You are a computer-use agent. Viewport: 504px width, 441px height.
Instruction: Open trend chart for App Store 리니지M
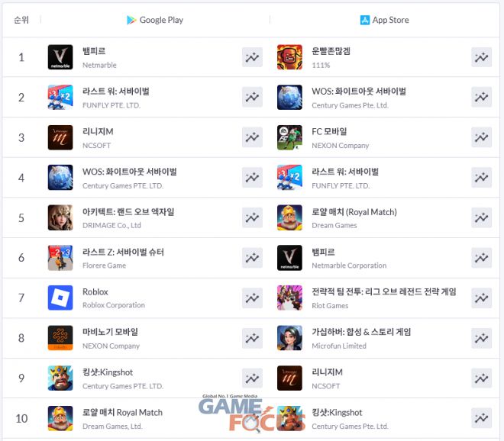tap(481, 378)
